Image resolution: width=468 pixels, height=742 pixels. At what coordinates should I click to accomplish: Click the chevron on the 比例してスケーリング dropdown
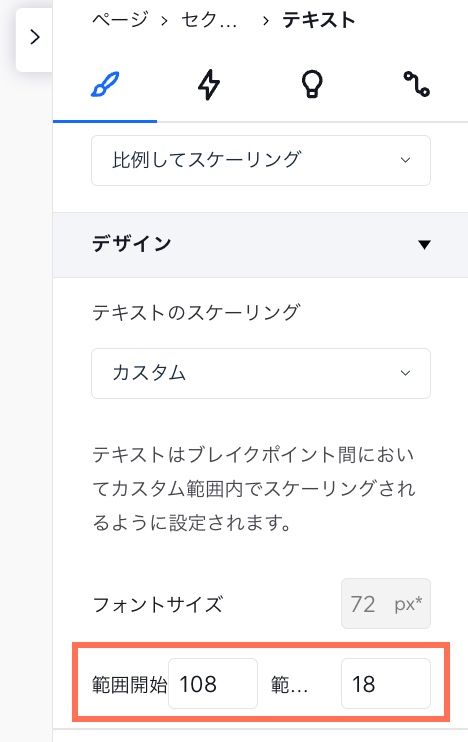point(405,160)
